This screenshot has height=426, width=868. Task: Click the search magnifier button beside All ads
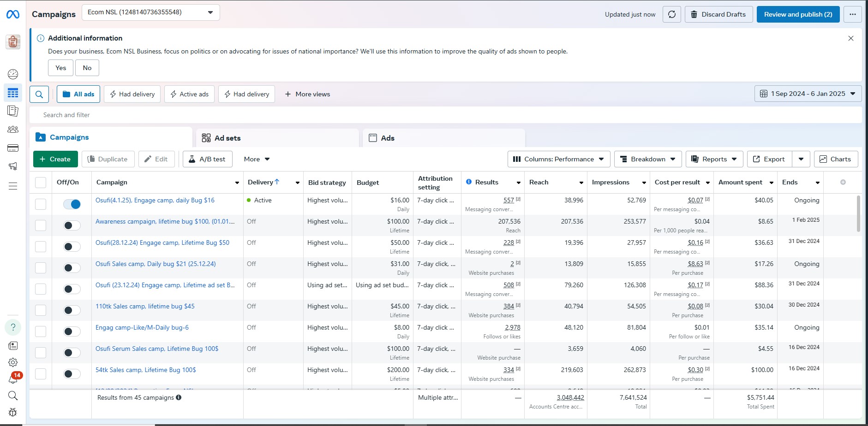(x=39, y=94)
